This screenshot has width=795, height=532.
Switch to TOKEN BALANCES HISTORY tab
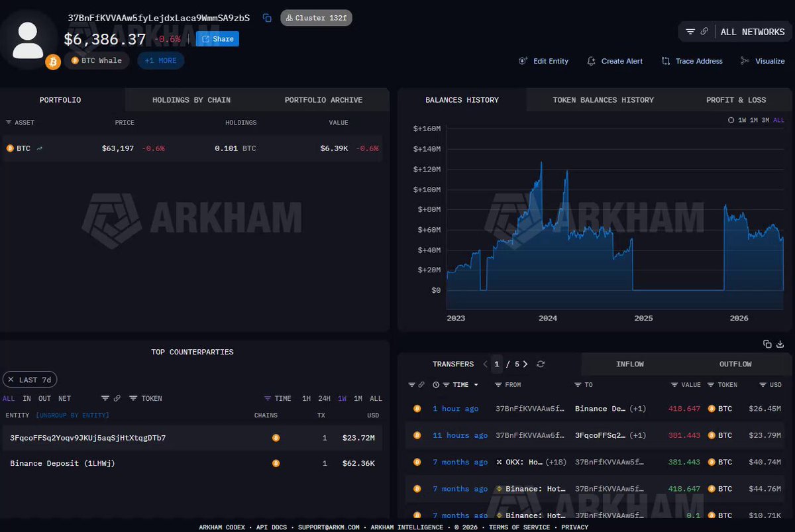[x=603, y=100]
